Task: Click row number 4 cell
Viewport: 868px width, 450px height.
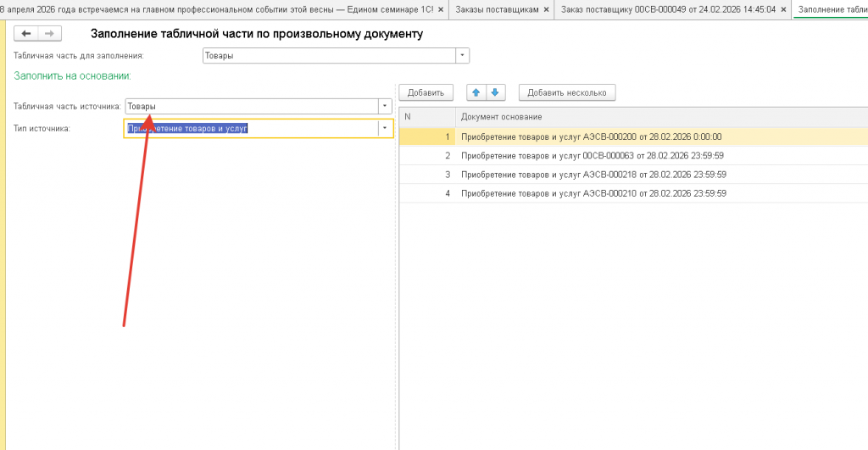Action: pos(427,193)
